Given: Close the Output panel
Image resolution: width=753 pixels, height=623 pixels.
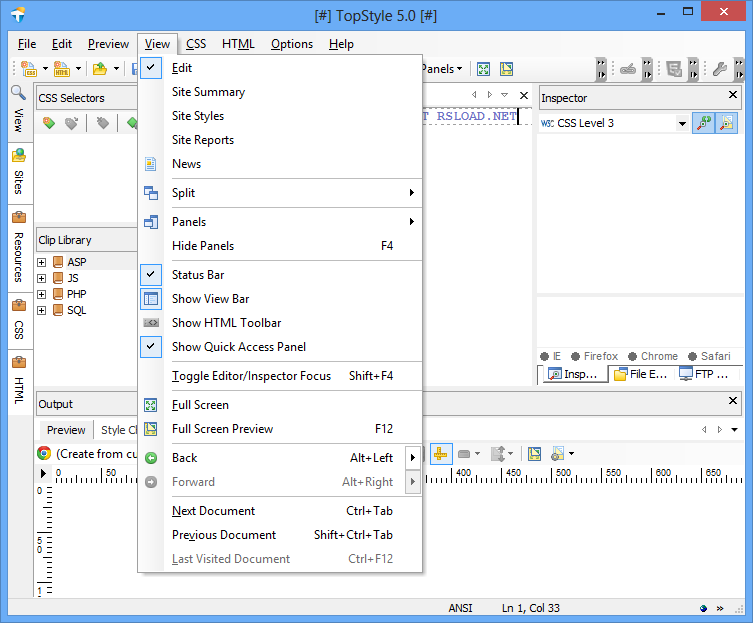Looking at the screenshot, I should click(x=733, y=401).
